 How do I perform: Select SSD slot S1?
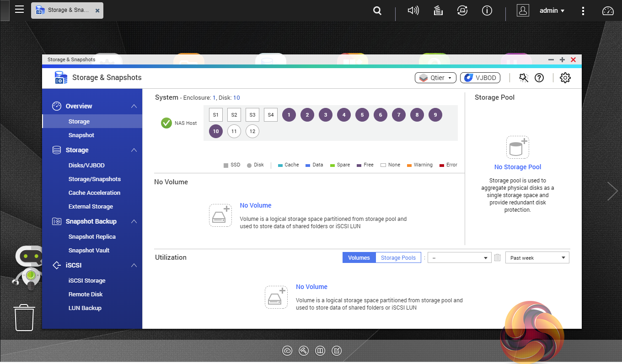point(216,115)
